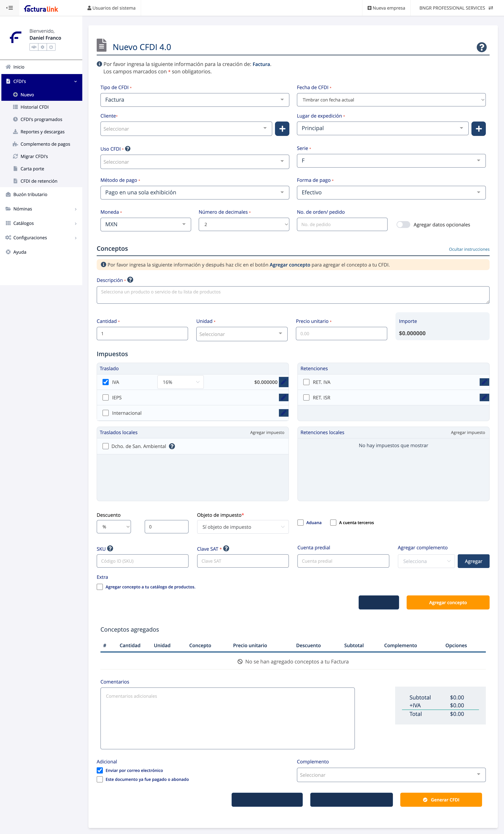Open the Moneda MXN dropdown
This screenshot has width=504, height=834.
click(146, 224)
